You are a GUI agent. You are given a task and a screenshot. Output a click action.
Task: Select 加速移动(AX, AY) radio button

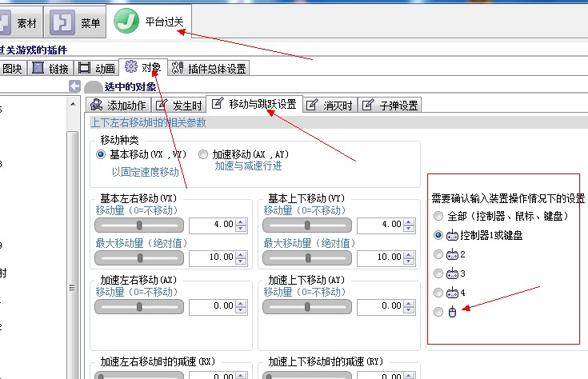203,154
